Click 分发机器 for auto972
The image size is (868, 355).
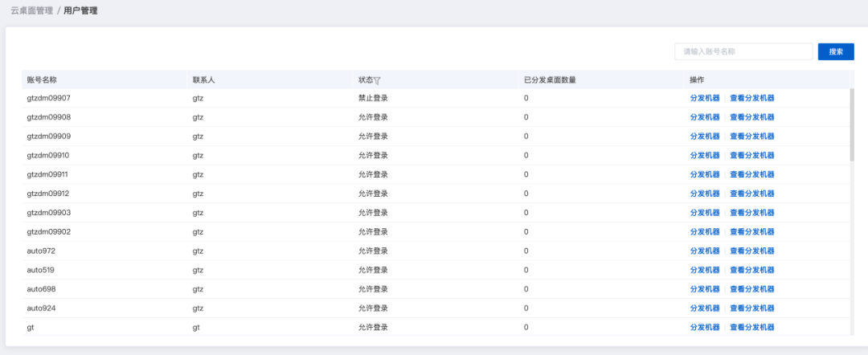[x=705, y=251]
